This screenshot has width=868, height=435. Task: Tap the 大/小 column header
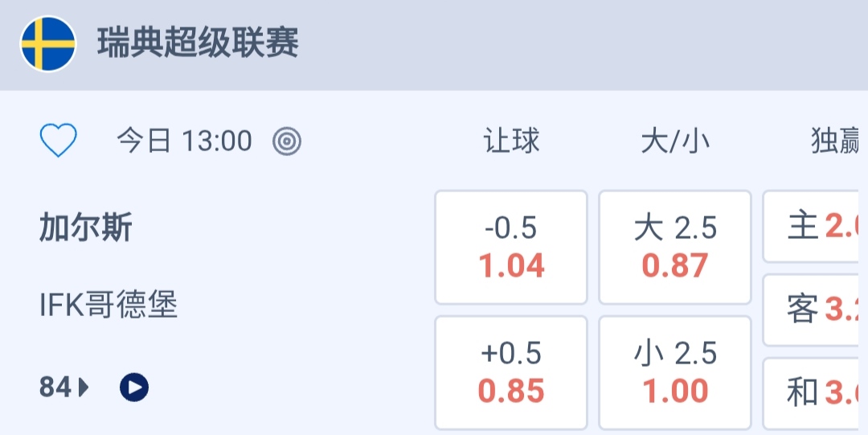point(675,142)
